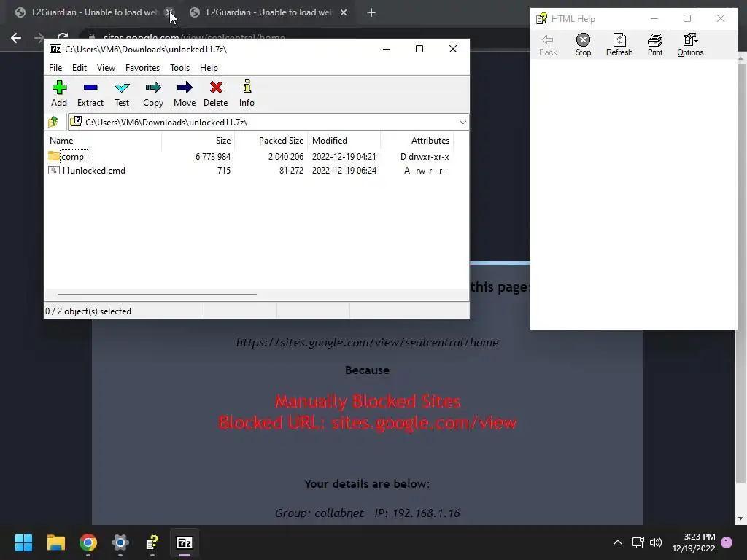Open File Explorer from the taskbar

pos(55,542)
